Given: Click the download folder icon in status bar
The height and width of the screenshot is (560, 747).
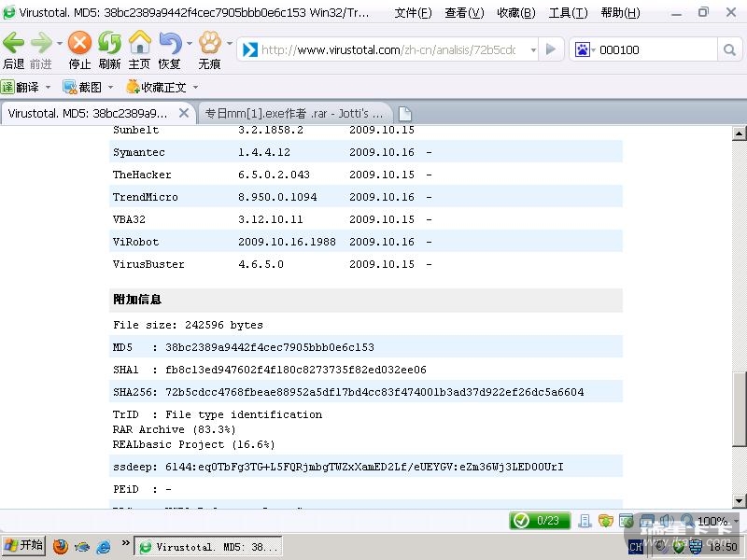Looking at the screenshot, I should pyautogui.click(x=605, y=521).
